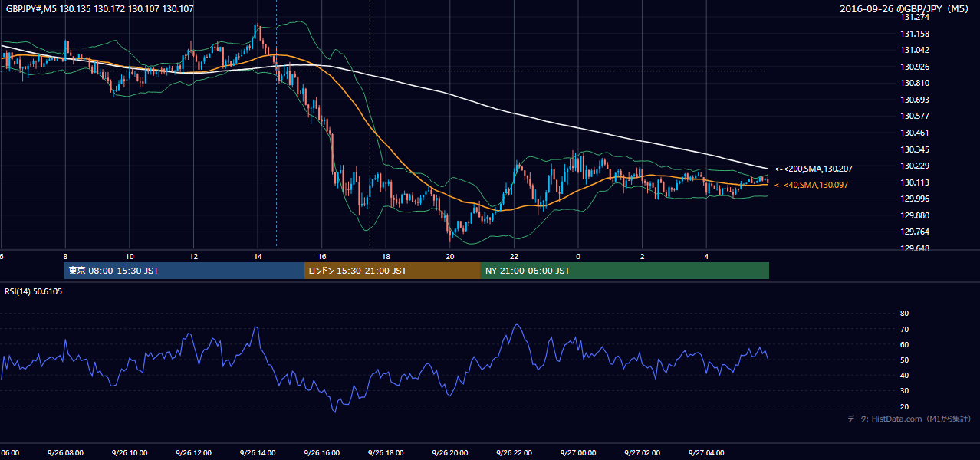Click the 130.461 price axis label

pos(915,133)
